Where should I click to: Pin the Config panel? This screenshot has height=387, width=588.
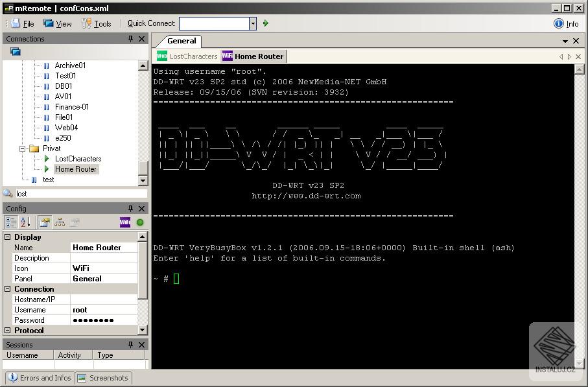(130, 208)
